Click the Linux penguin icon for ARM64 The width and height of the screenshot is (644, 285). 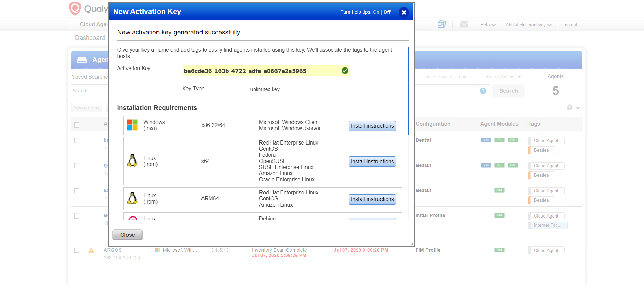click(132, 198)
